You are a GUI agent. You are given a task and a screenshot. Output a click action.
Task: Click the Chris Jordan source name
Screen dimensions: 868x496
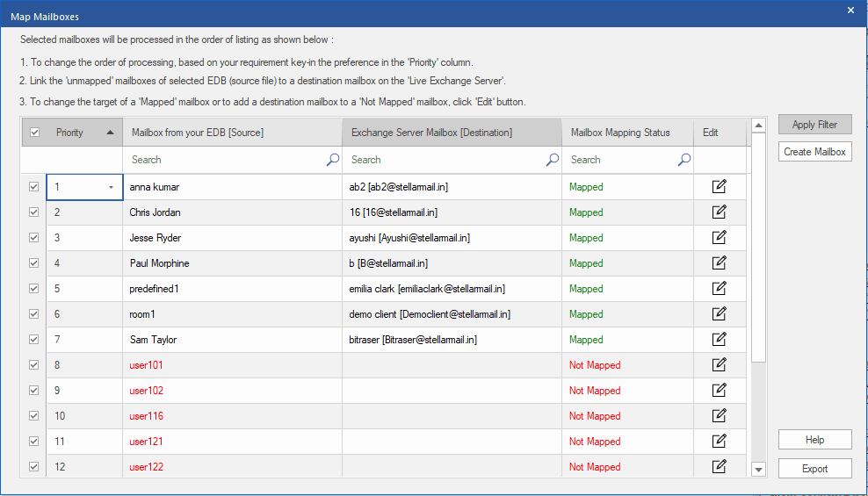(x=155, y=212)
